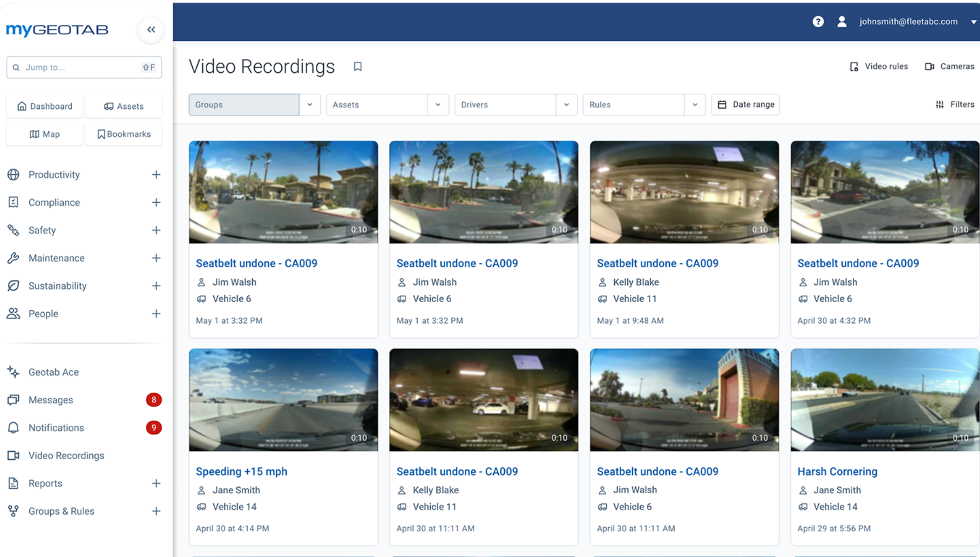The width and height of the screenshot is (980, 557).
Task: Play the Harsh Cornering video thumbnail
Action: click(x=885, y=400)
